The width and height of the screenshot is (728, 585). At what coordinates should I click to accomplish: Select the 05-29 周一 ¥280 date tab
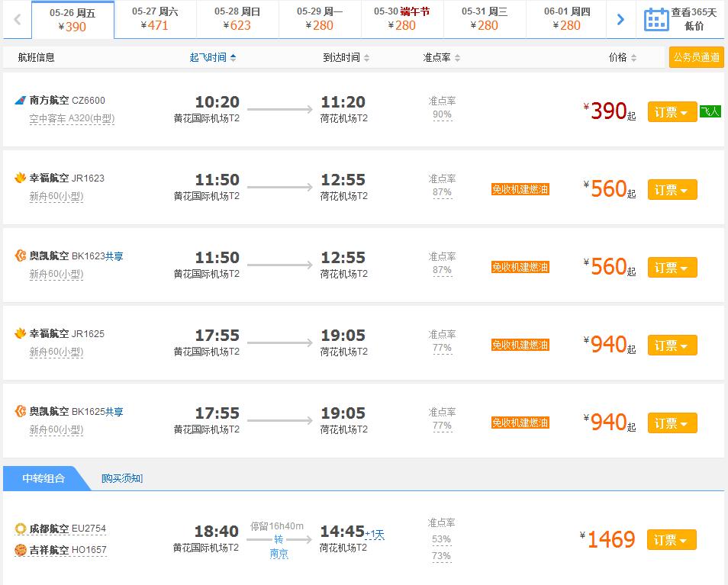click(320, 18)
